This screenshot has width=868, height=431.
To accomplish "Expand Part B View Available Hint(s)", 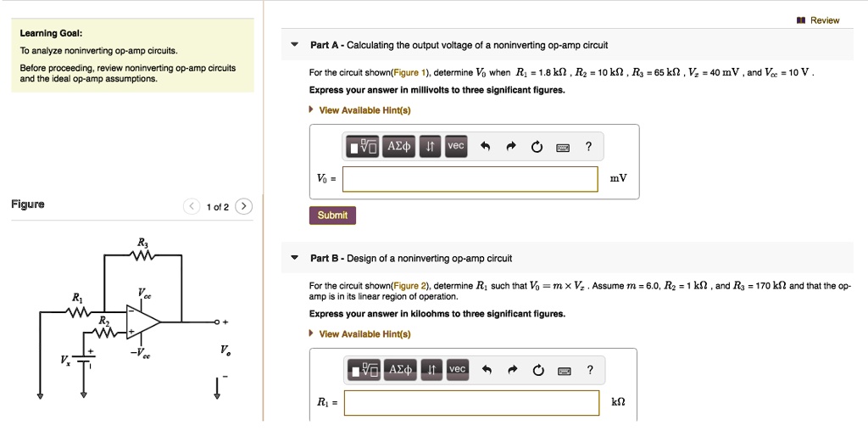I will coord(364,334).
